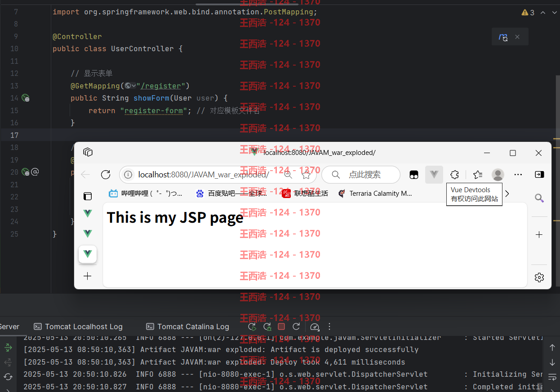Switch to Tomcat Localhost Log tab
560x392 pixels.
pyautogui.click(x=78, y=327)
